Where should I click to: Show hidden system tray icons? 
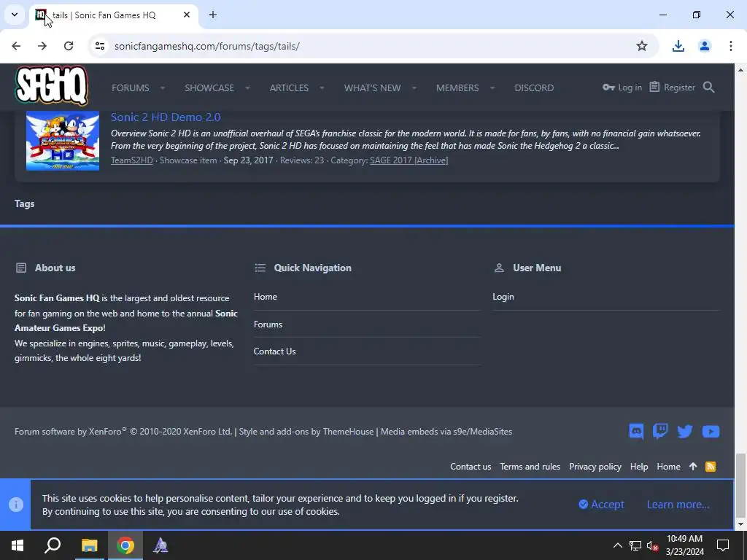pyautogui.click(x=617, y=545)
